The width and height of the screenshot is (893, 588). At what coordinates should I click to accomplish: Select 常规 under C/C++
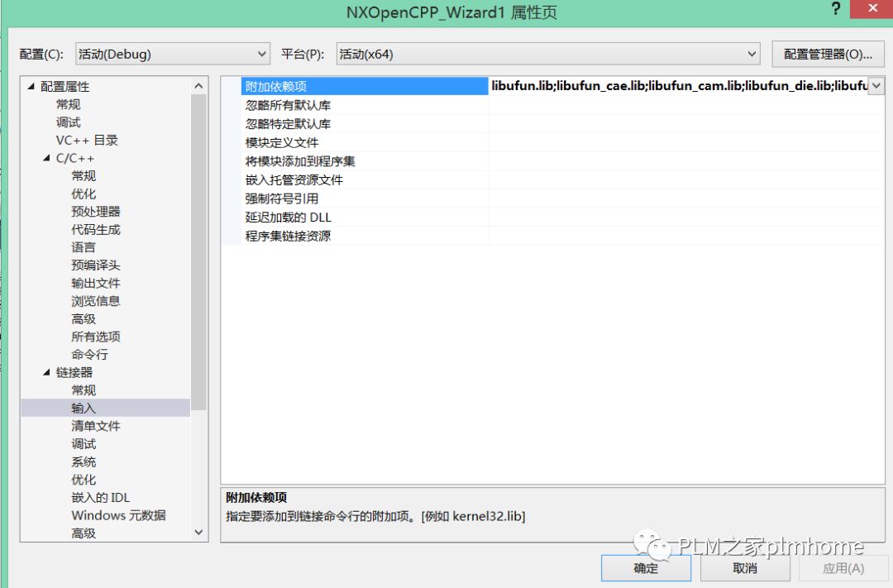coord(84,176)
